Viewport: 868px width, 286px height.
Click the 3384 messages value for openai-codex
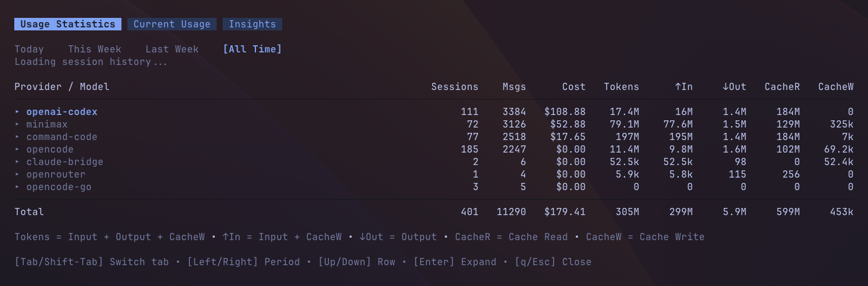tap(514, 112)
